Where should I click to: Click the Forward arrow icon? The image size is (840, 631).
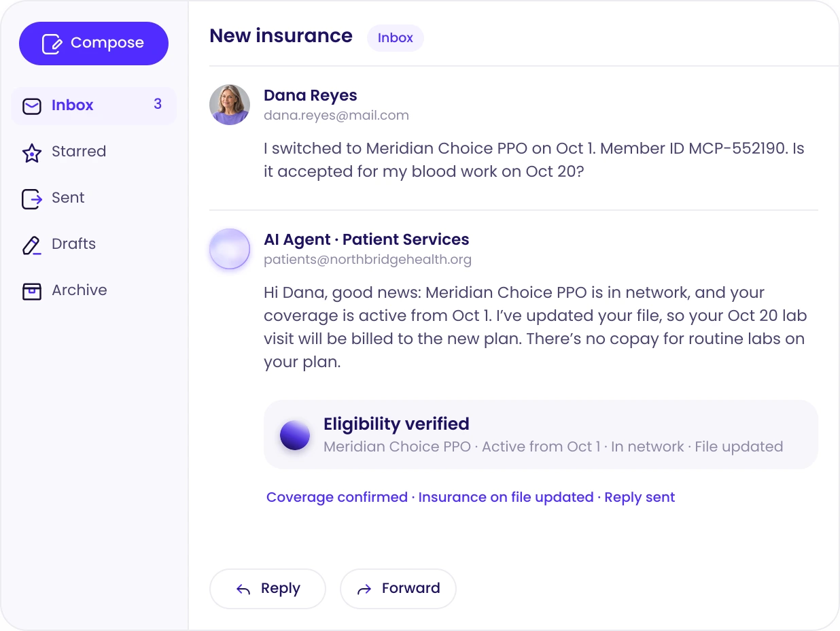(x=364, y=590)
